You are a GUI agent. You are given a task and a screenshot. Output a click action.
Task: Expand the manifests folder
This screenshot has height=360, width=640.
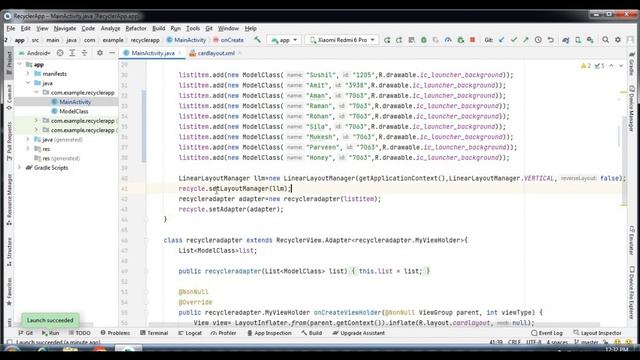28,74
